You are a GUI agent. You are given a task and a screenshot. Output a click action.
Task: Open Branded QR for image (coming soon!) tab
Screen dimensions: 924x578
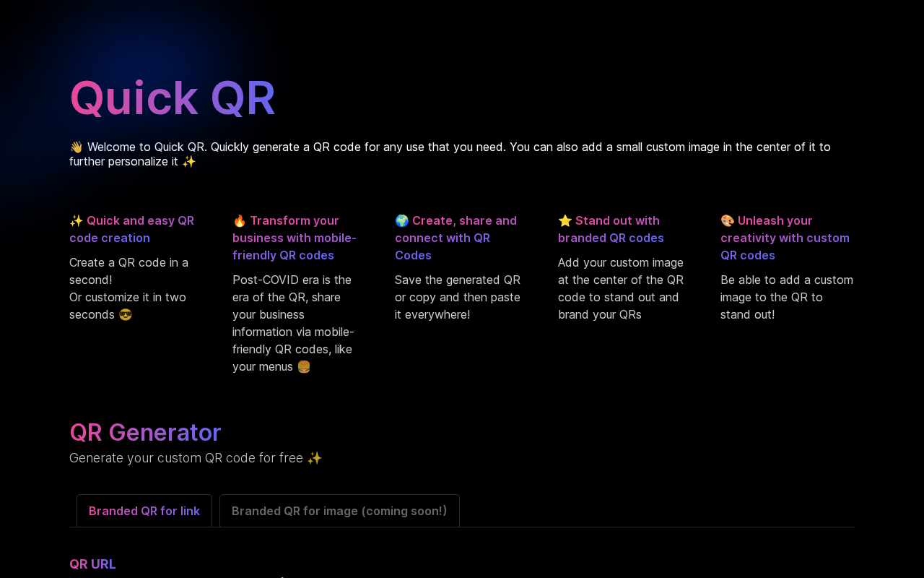pyautogui.click(x=339, y=511)
